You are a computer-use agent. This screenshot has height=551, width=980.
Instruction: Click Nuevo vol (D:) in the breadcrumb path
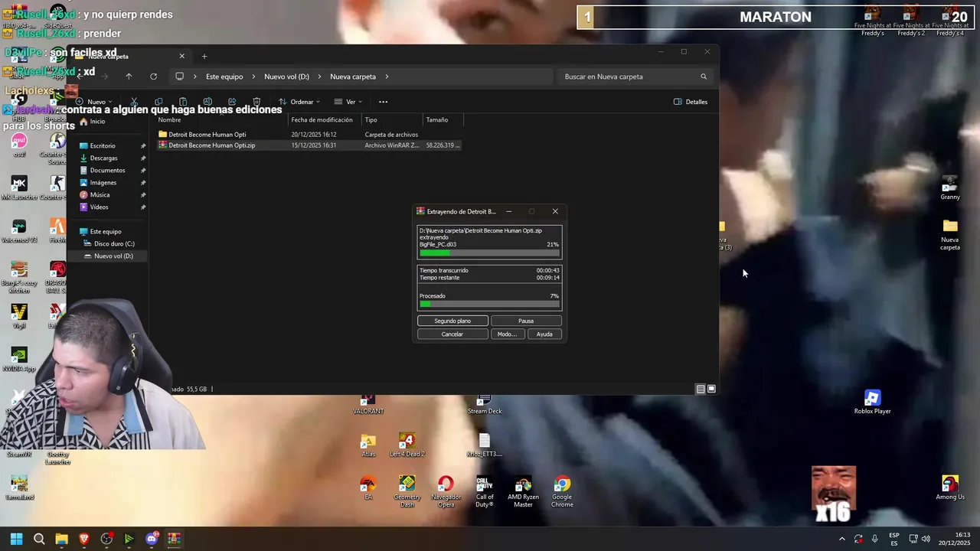(286, 77)
